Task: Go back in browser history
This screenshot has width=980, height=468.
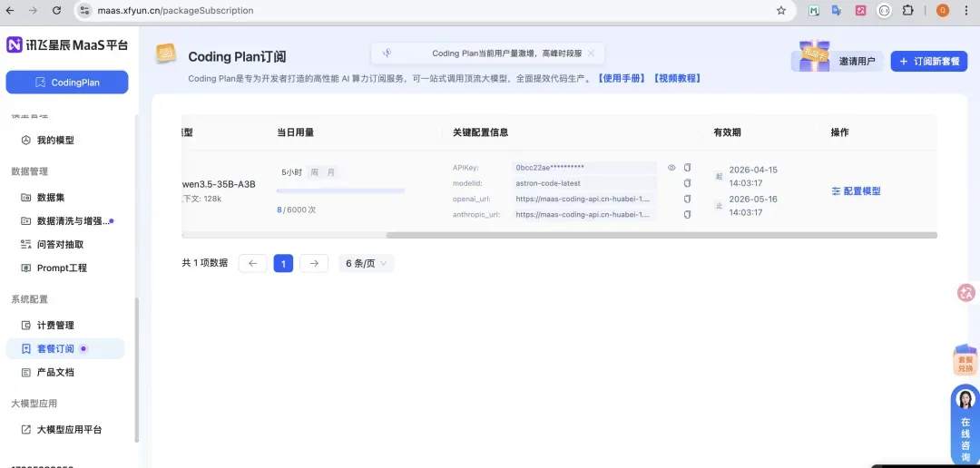Action: coord(9,11)
